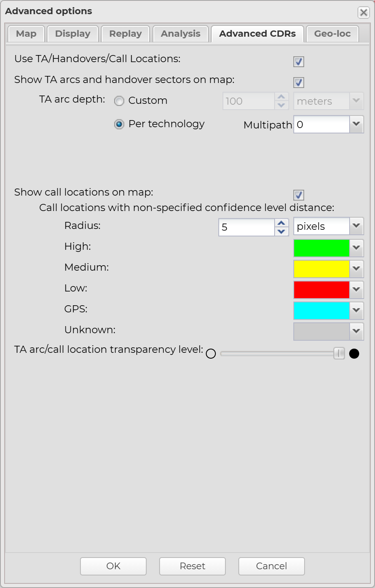Select Custom TA arc depth option
The image size is (375, 588).
(x=119, y=101)
